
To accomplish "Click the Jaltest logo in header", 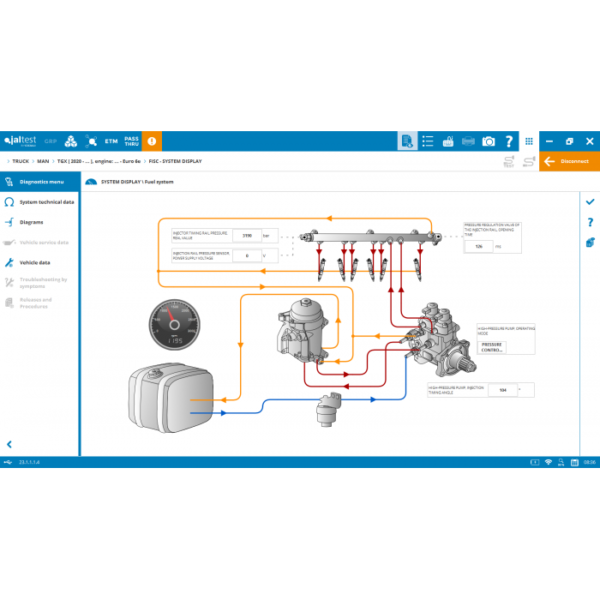I will pos(20,141).
